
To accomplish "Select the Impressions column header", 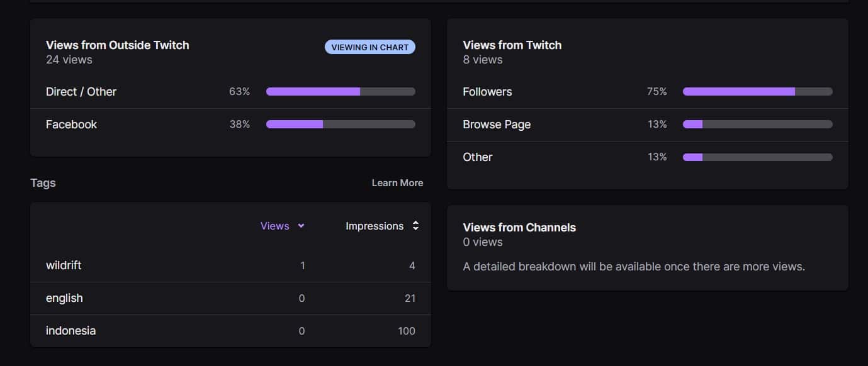I will pyautogui.click(x=375, y=225).
